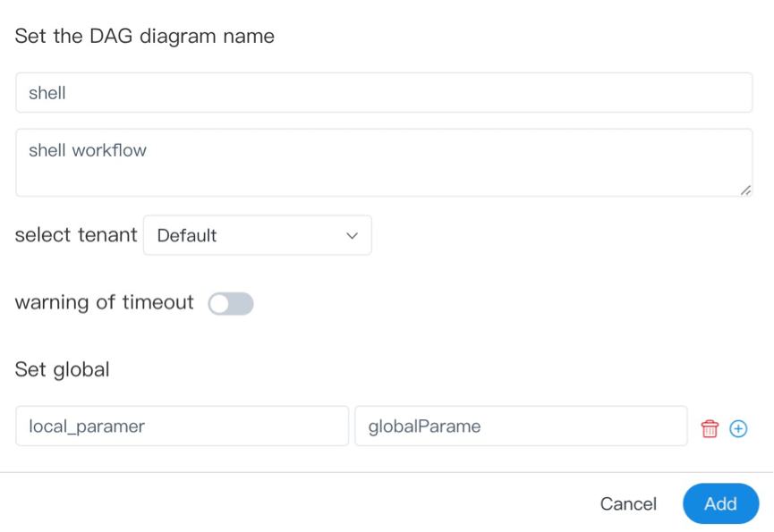Click the Default value in tenant selector
774x532 pixels.
coord(187,236)
